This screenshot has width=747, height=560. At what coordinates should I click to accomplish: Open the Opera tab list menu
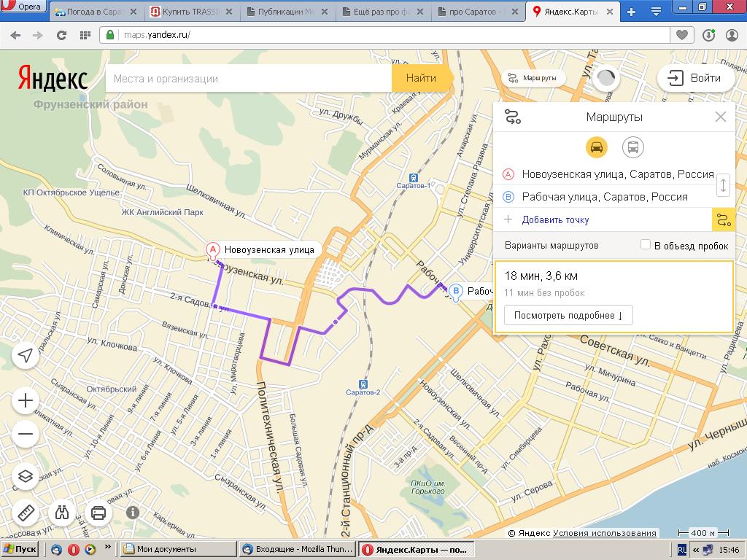click(x=656, y=11)
